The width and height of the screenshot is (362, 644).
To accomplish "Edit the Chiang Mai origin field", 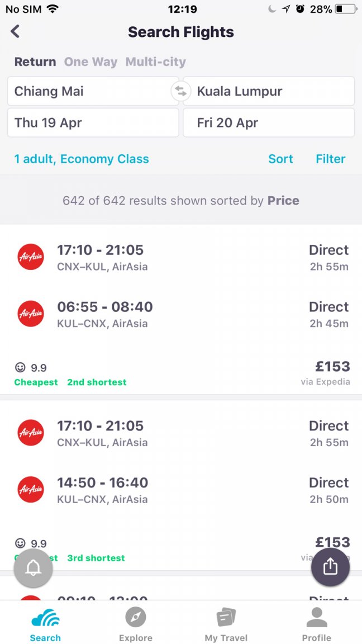I will point(93,91).
